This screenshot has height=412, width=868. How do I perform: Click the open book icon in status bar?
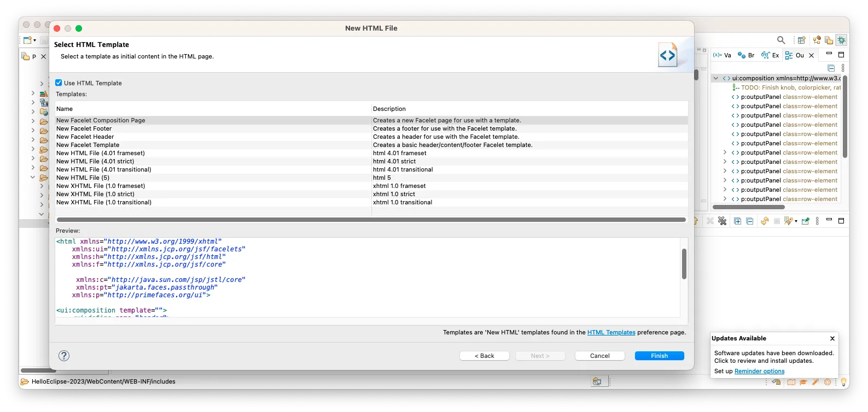791,382
